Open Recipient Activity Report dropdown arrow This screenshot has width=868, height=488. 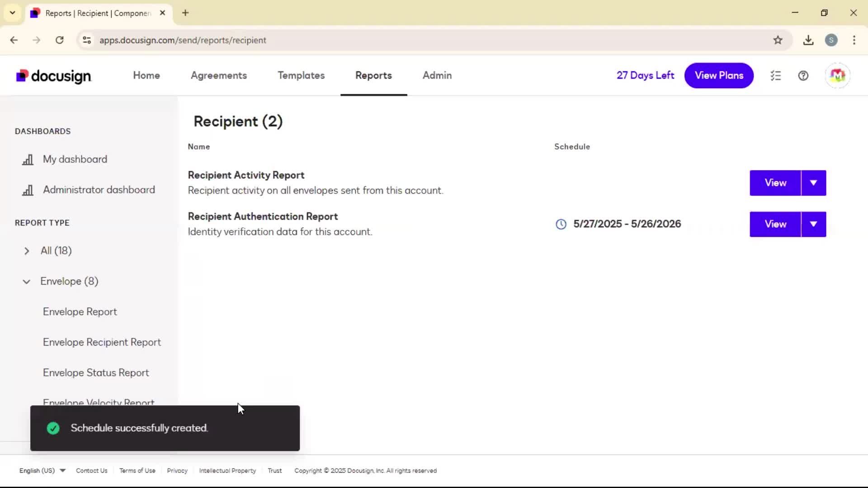pyautogui.click(x=813, y=183)
